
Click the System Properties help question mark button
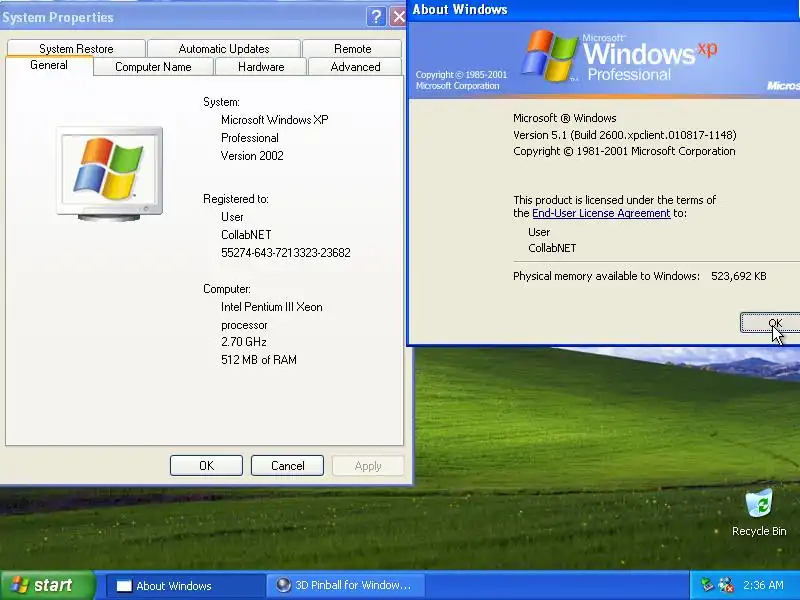(x=376, y=17)
